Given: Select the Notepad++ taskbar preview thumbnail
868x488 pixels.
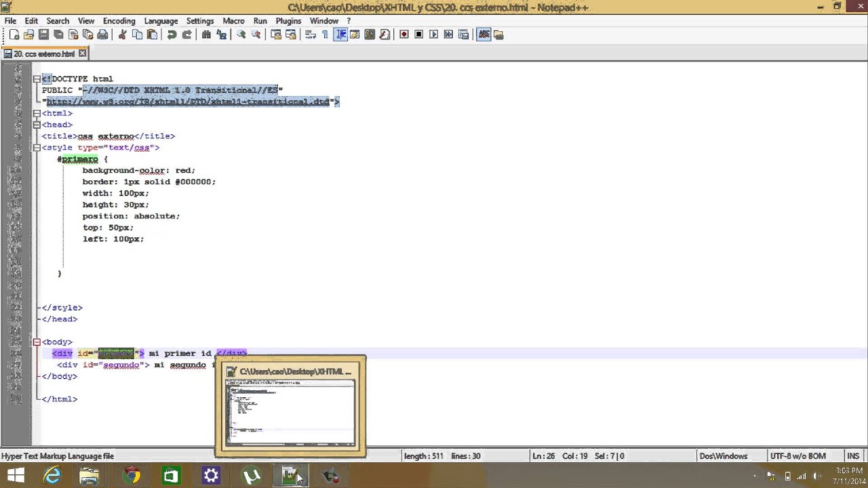Looking at the screenshot, I should [290, 406].
